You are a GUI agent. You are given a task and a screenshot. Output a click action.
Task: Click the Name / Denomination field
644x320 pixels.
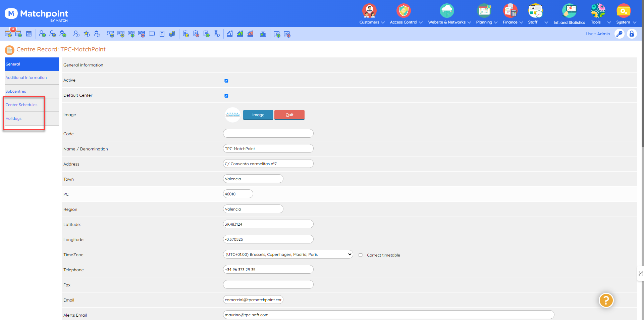click(x=268, y=148)
